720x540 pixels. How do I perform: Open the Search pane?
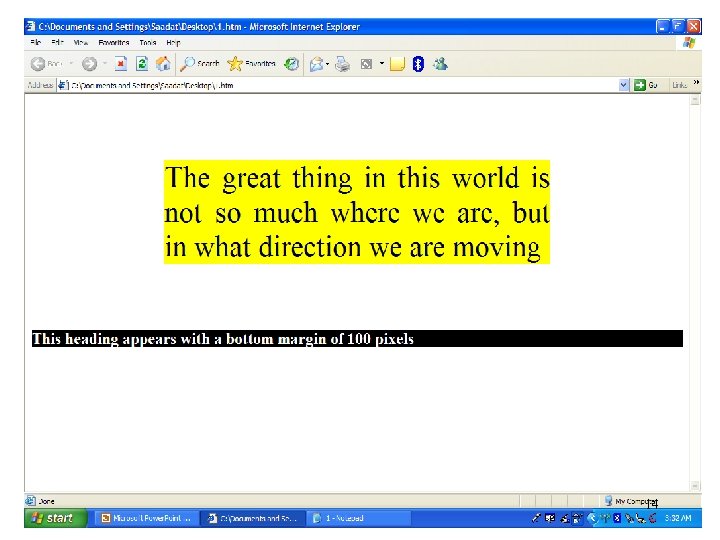[x=199, y=64]
